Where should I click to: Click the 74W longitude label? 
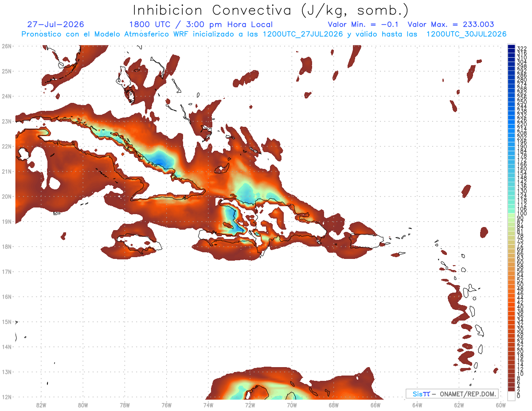click(208, 405)
